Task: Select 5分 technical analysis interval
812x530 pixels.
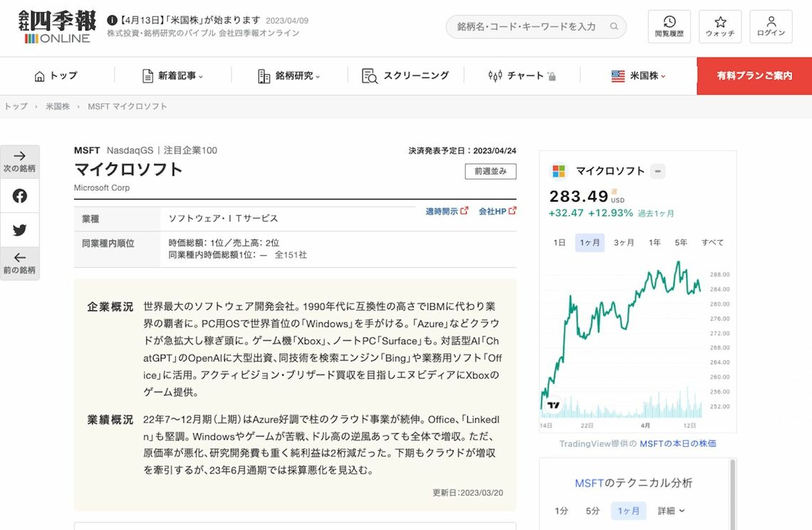Action: pyautogui.click(x=593, y=511)
